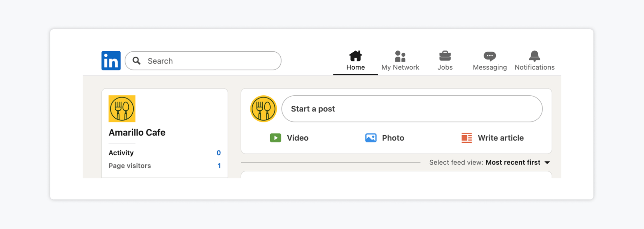Click Amarillo Cafe square logo in sidebar

click(x=122, y=109)
